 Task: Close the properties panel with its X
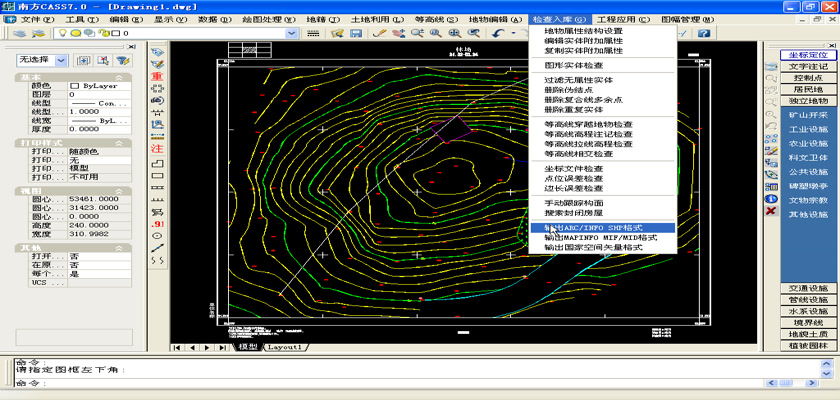coord(132,47)
